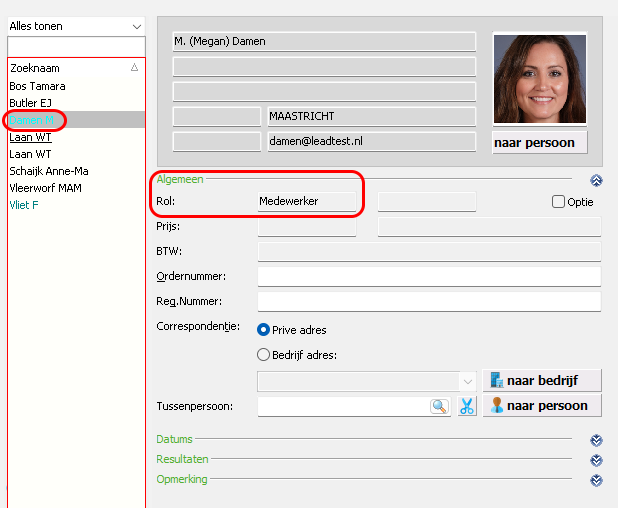The height and width of the screenshot is (508, 618).
Task: Click the building icon on naar bedrijf
Action: click(x=497, y=380)
